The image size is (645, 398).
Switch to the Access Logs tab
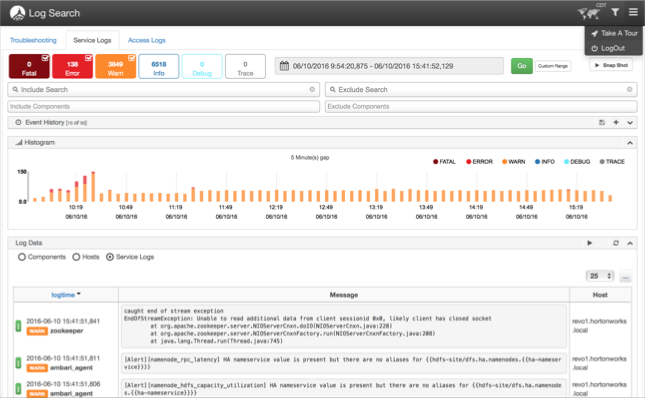click(x=146, y=40)
